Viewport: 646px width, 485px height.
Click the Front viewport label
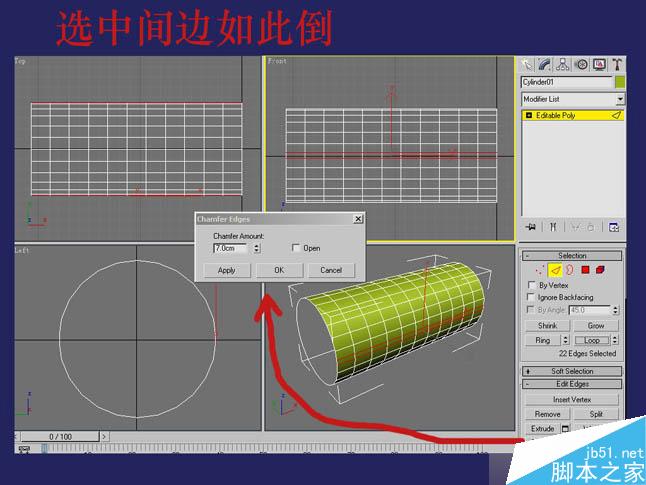[277, 61]
